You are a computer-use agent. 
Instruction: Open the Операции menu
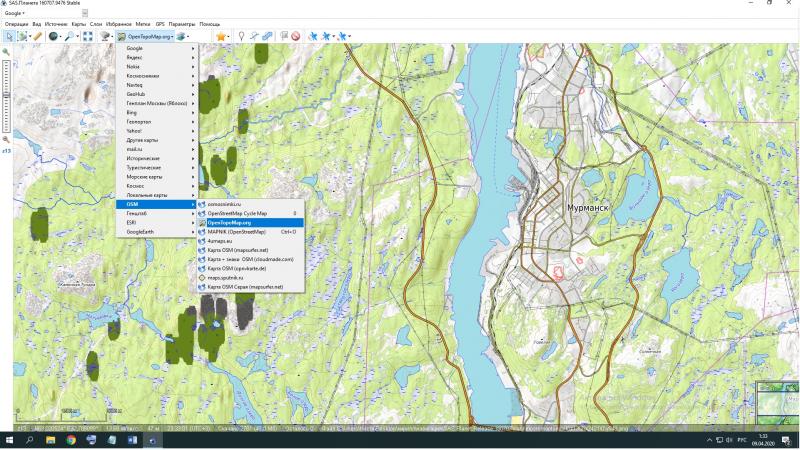pos(16,24)
